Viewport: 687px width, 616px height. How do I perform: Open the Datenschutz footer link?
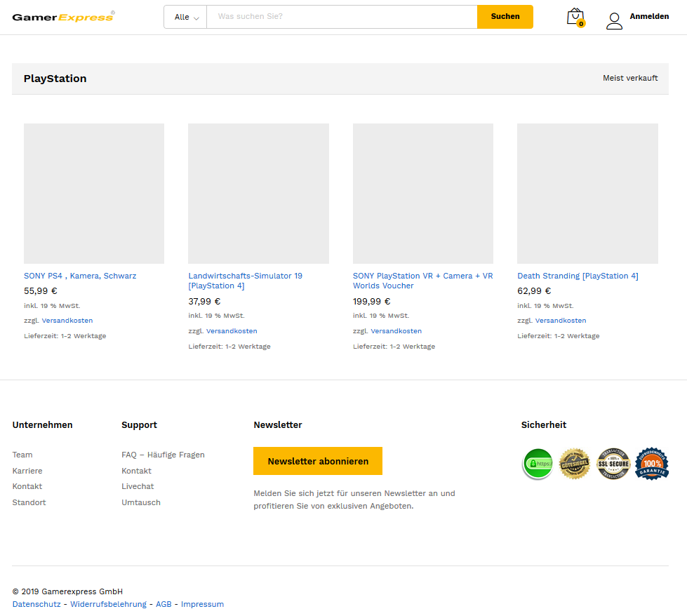[x=36, y=604]
